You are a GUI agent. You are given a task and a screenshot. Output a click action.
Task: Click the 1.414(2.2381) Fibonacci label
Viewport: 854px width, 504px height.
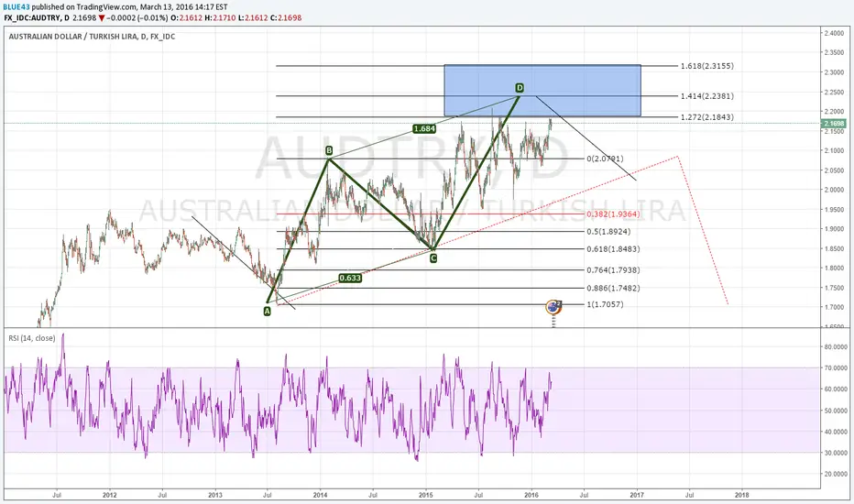pyautogui.click(x=707, y=96)
